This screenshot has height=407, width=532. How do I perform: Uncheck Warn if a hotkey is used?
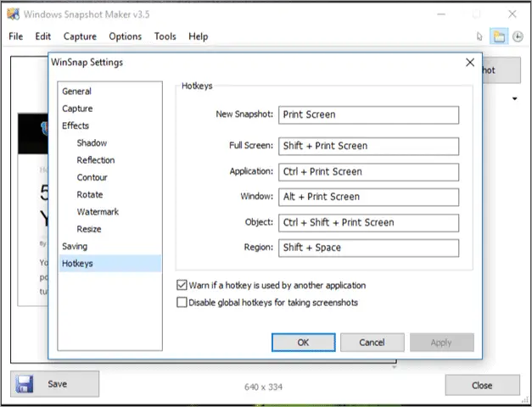182,285
